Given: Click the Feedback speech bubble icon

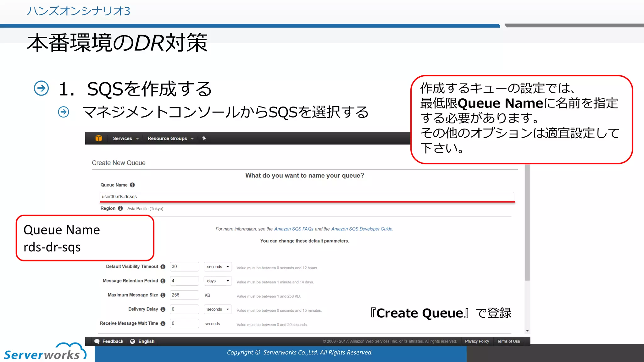Looking at the screenshot, I should coord(97,341).
